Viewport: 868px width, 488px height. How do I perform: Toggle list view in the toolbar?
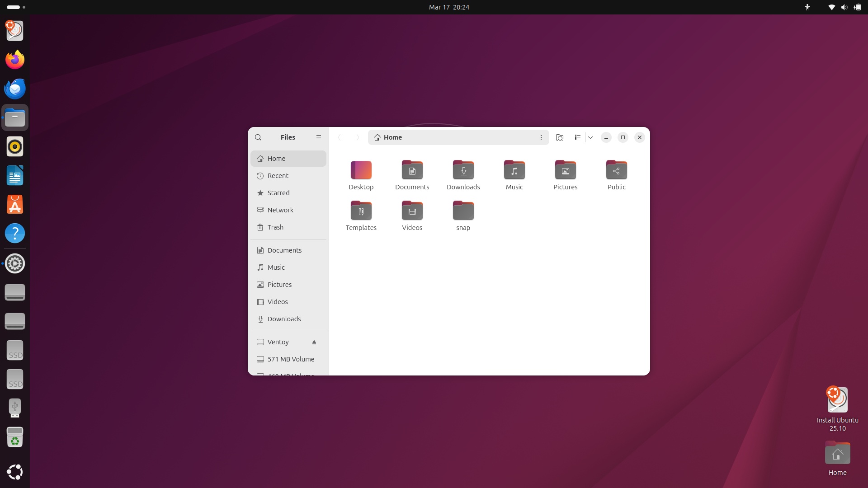click(x=577, y=137)
